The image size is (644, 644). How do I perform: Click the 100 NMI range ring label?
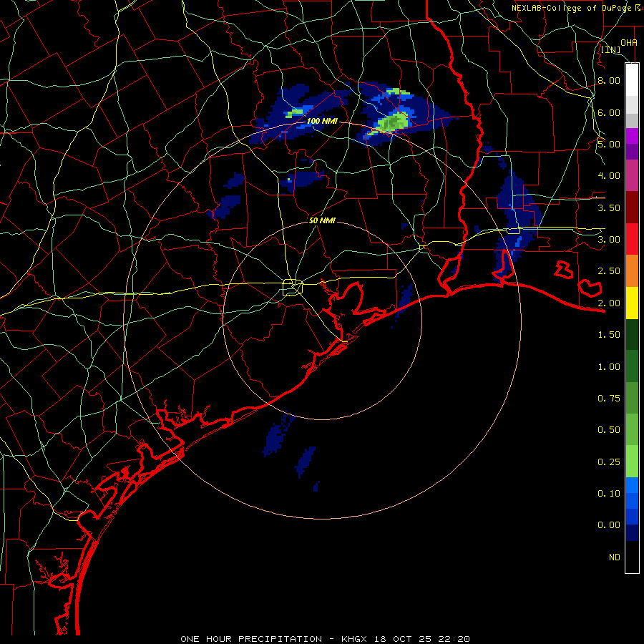[x=322, y=121]
